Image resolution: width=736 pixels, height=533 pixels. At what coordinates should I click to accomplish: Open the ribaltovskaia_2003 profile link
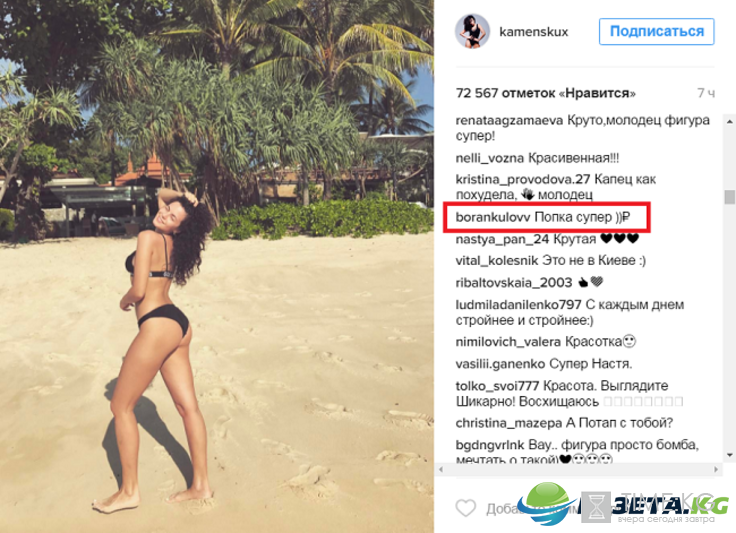[514, 282]
